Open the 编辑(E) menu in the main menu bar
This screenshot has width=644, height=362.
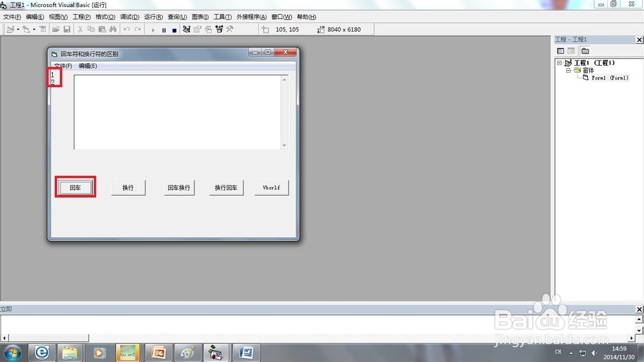[35, 17]
